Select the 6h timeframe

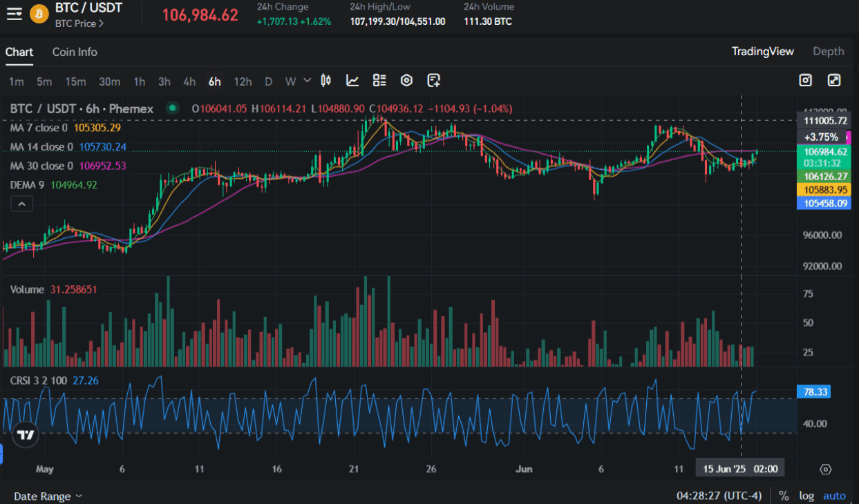coord(214,81)
